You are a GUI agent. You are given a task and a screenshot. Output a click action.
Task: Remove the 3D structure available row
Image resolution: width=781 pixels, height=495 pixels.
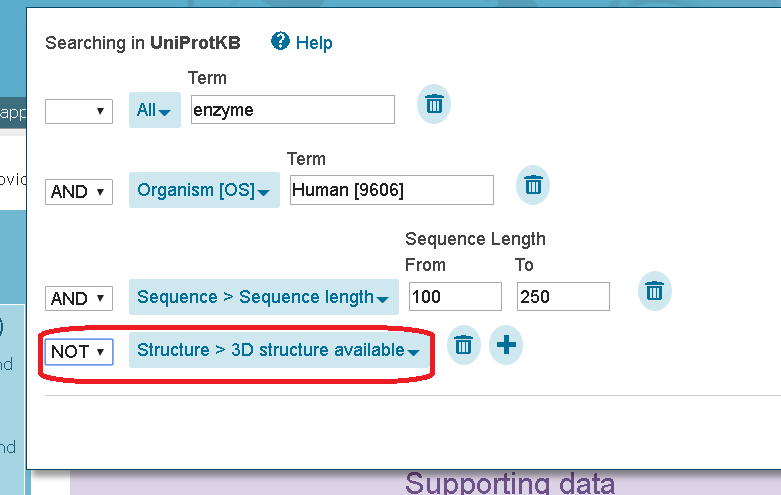(x=464, y=345)
